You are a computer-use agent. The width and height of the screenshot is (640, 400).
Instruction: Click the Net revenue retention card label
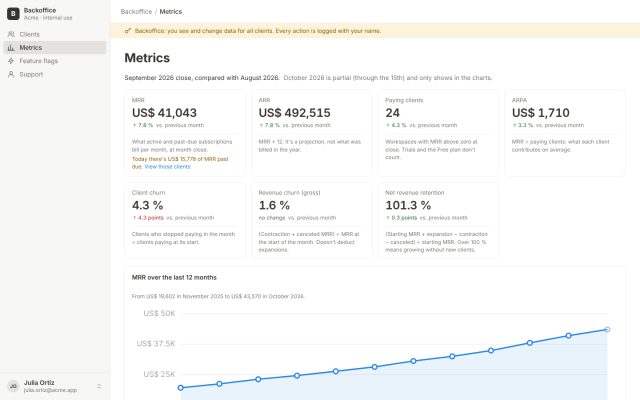pos(415,193)
